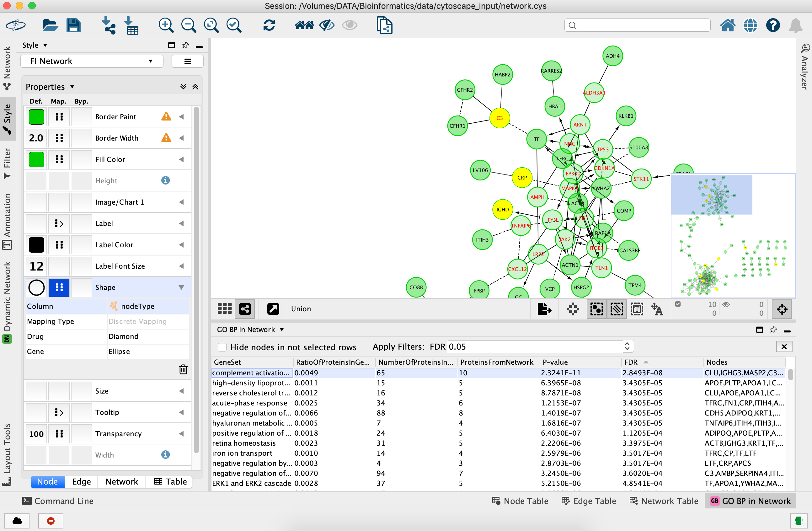The width and height of the screenshot is (812, 531).
Task: Open the Command Line panel
Action: tap(58, 501)
